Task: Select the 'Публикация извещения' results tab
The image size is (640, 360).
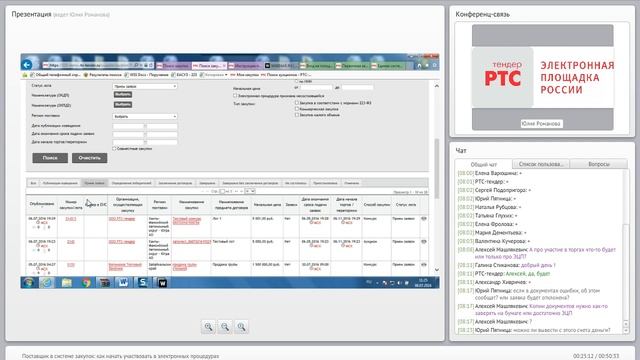Action: (x=60, y=183)
